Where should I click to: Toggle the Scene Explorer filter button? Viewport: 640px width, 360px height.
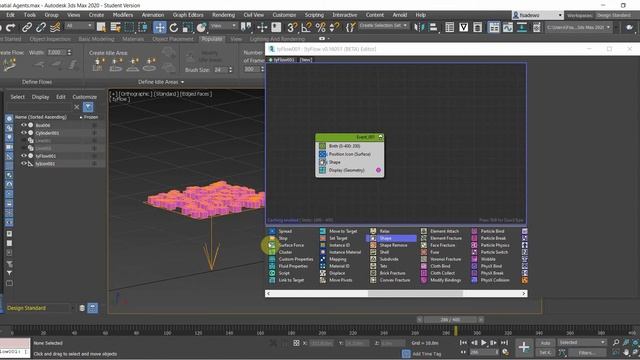(x=88, y=107)
